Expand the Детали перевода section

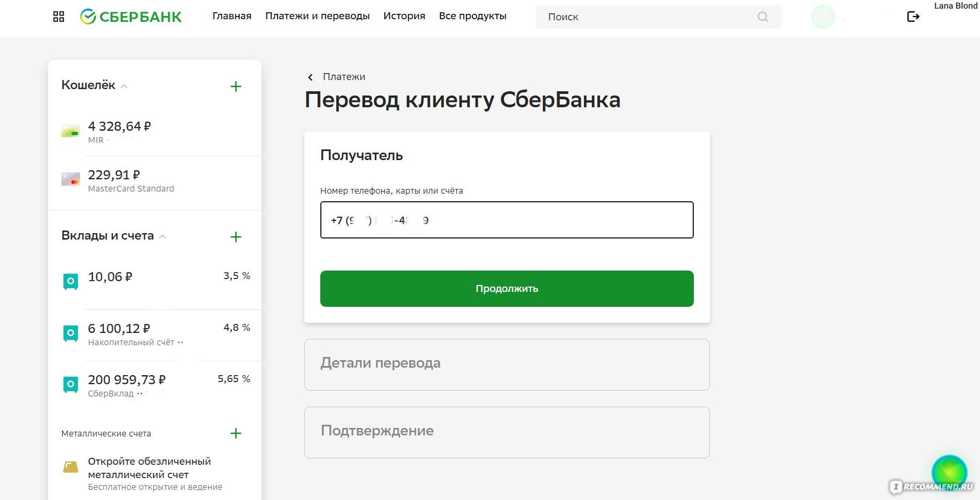(507, 364)
